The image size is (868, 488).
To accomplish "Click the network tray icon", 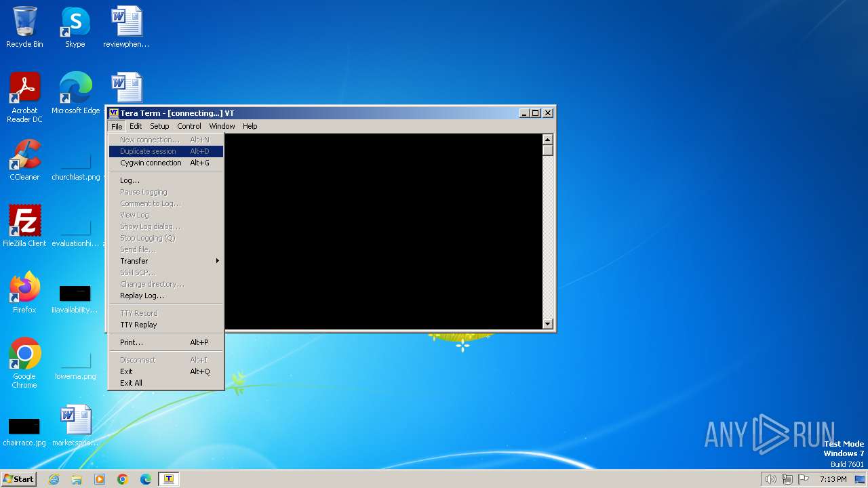I will click(787, 479).
